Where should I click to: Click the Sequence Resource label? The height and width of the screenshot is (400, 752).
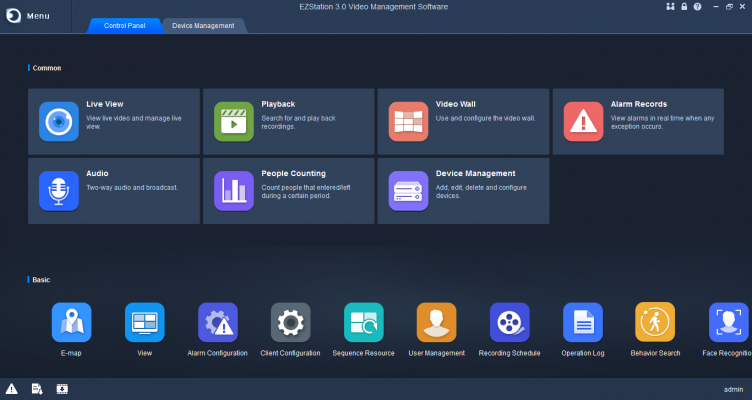(364, 353)
